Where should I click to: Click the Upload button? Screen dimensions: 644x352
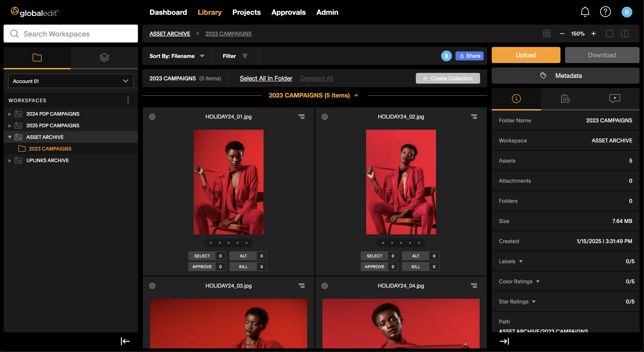(526, 55)
